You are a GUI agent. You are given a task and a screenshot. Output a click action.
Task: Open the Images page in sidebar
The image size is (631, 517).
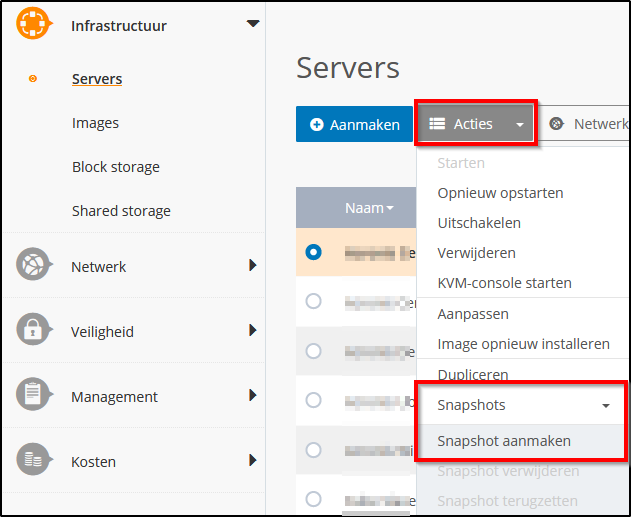pyautogui.click(x=95, y=123)
